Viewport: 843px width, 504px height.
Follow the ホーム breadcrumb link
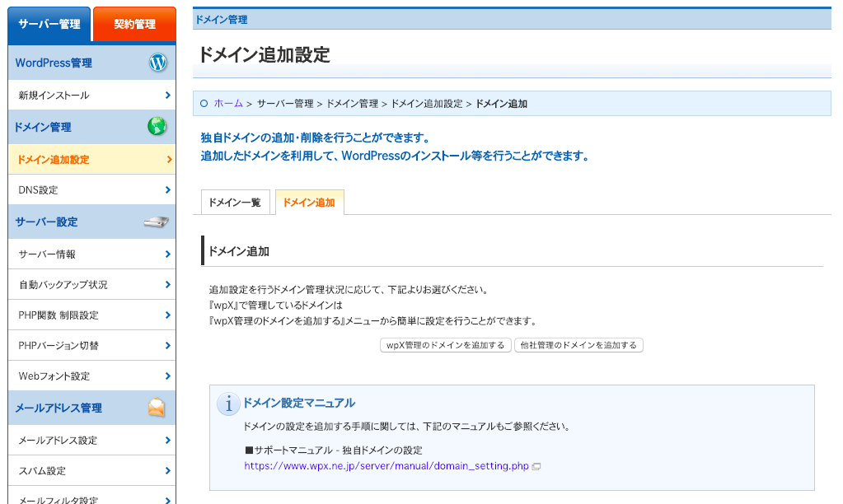(x=228, y=103)
